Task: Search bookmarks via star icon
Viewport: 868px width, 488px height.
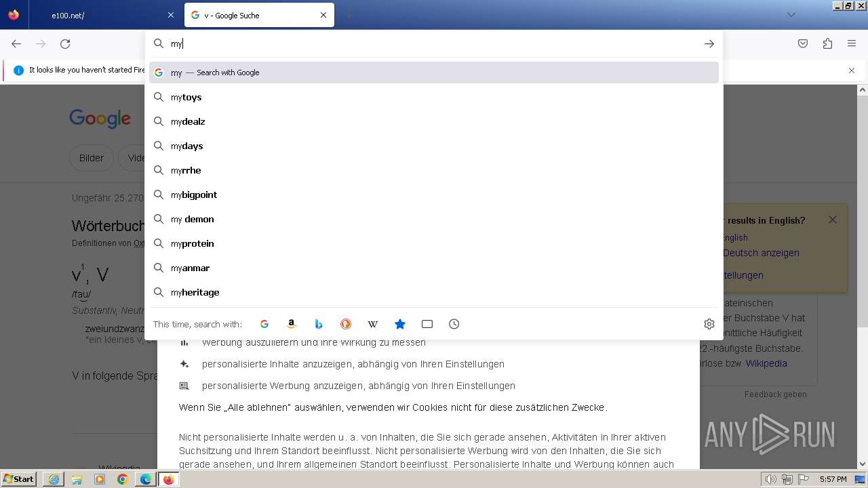Action: [x=400, y=324]
